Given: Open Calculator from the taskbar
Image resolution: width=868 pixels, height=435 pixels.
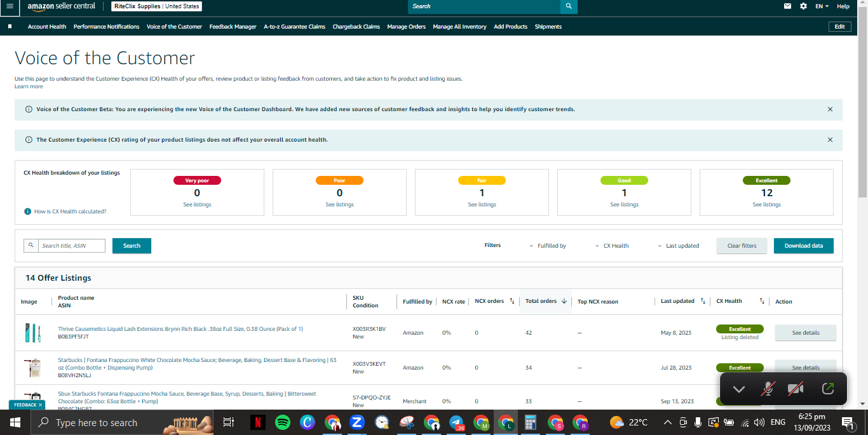Looking at the screenshot, I should (531, 422).
